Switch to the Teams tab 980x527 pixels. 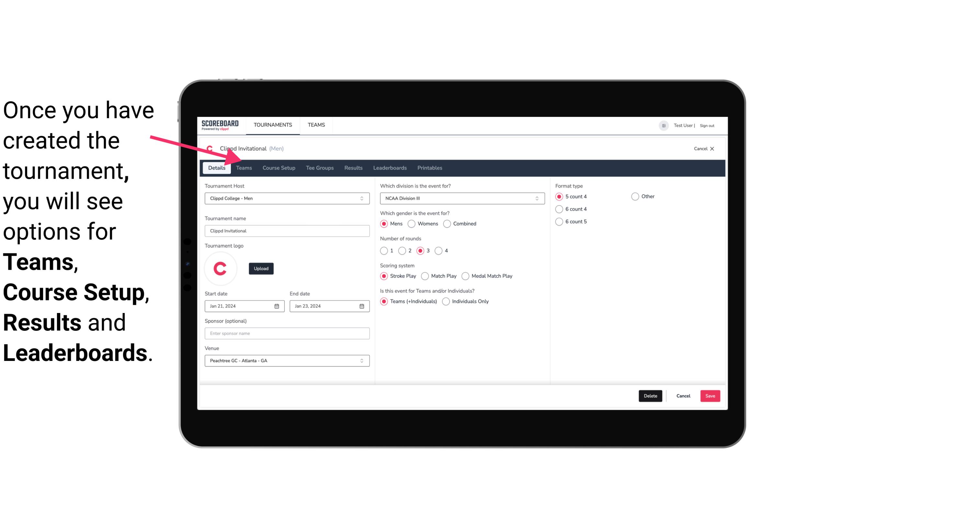click(x=244, y=167)
